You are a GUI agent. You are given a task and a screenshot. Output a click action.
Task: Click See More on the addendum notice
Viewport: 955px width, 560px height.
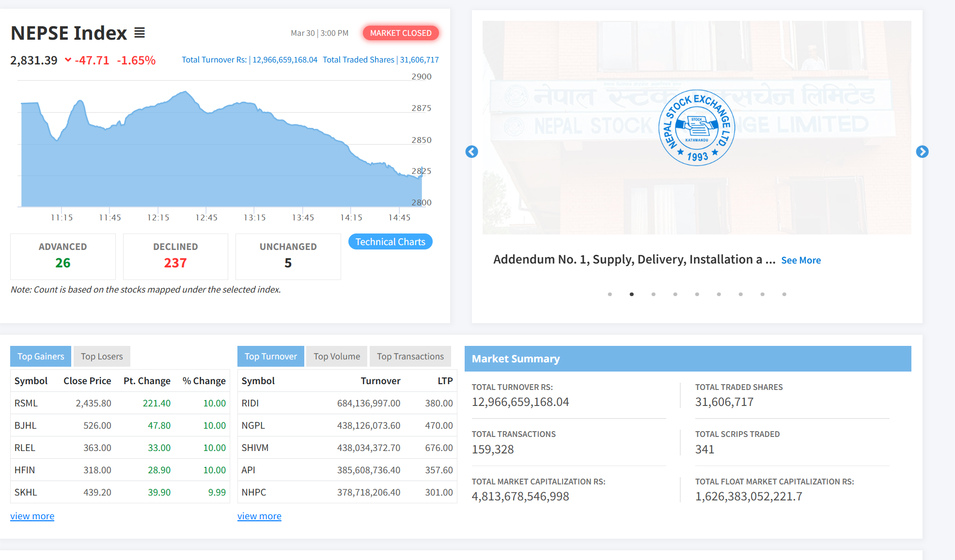tap(801, 260)
